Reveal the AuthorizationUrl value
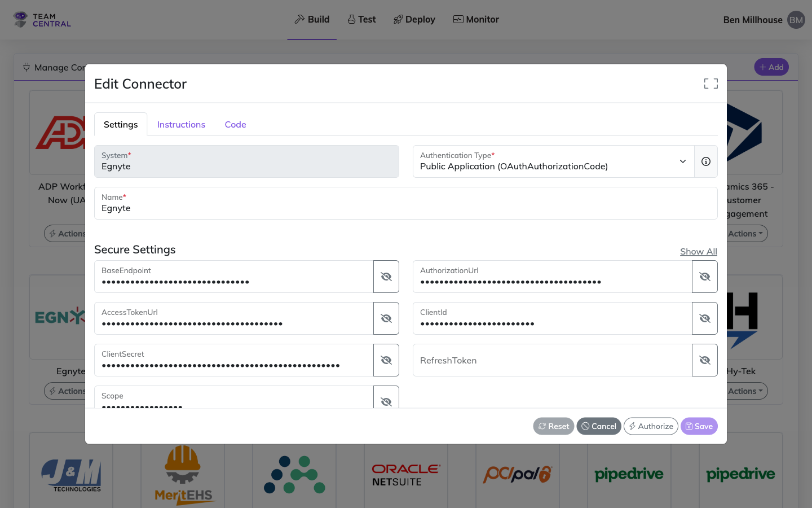 pyautogui.click(x=705, y=277)
